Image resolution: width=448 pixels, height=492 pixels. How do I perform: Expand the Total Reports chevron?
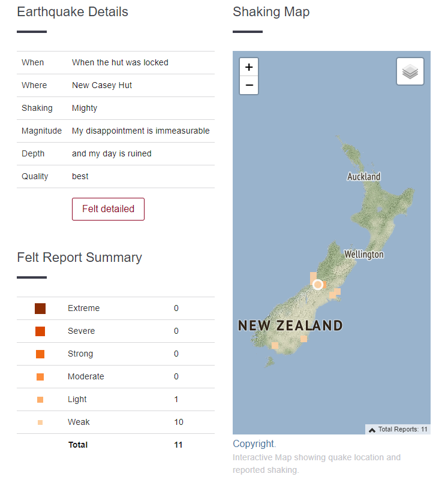point(372,430)
